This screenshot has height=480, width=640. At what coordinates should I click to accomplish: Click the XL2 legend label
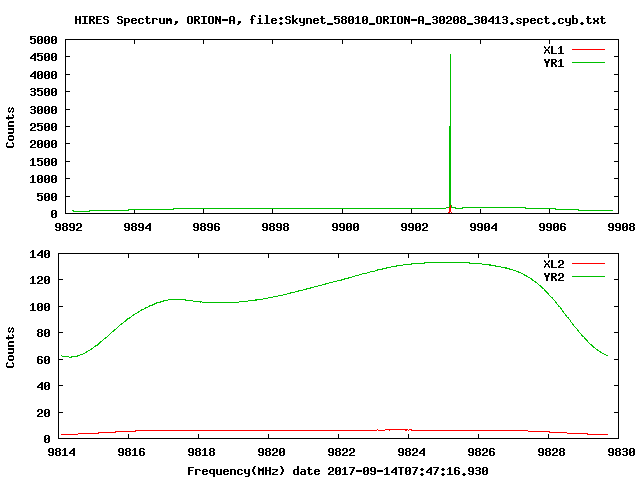click(x=553, y=264)
